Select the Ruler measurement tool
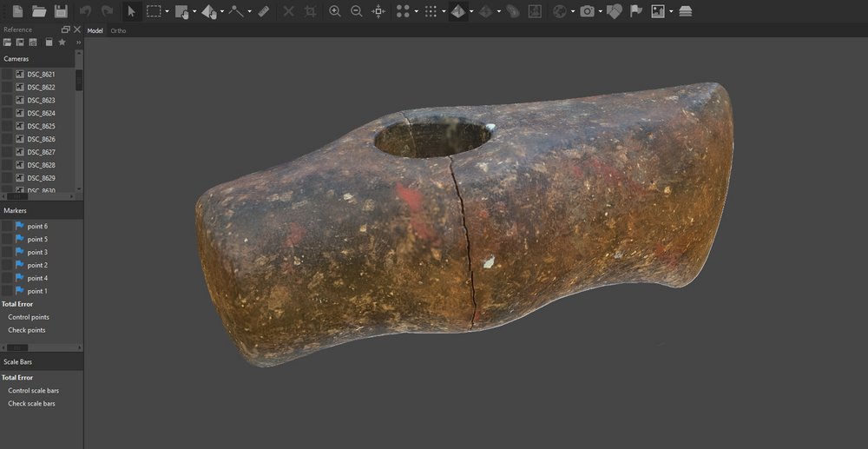 264,11
